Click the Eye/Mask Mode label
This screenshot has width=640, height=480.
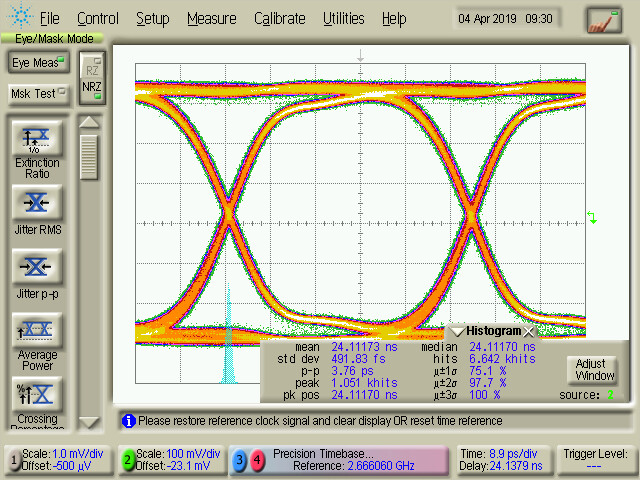tap(53, 39)
